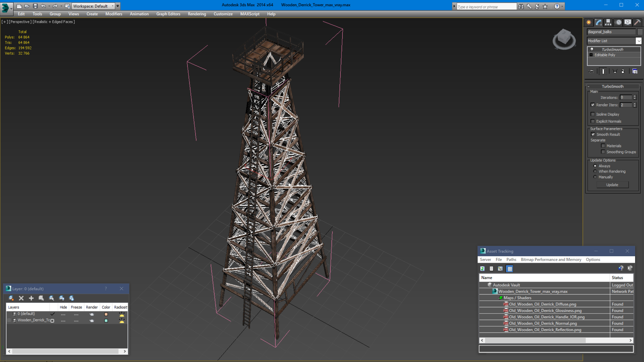Click Add Selected Objects plus icon
Screen dimensions: 644x362
[x=31, y=298]
